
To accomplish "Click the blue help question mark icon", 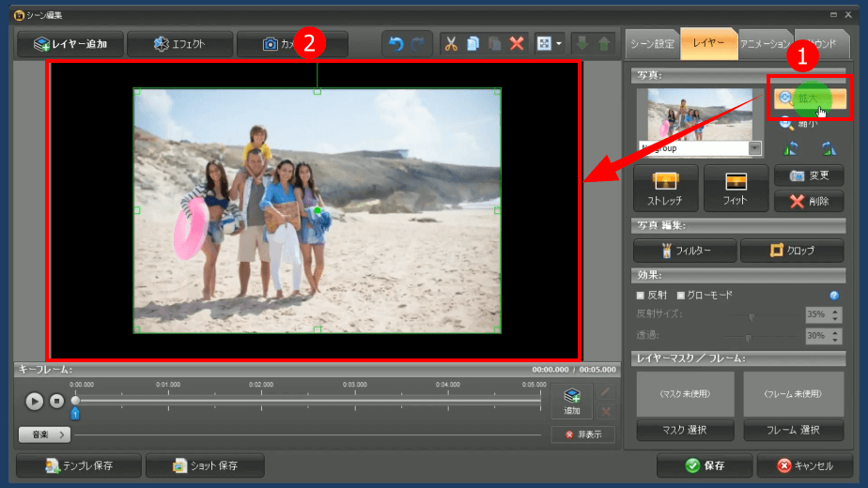I will point(834,295).
